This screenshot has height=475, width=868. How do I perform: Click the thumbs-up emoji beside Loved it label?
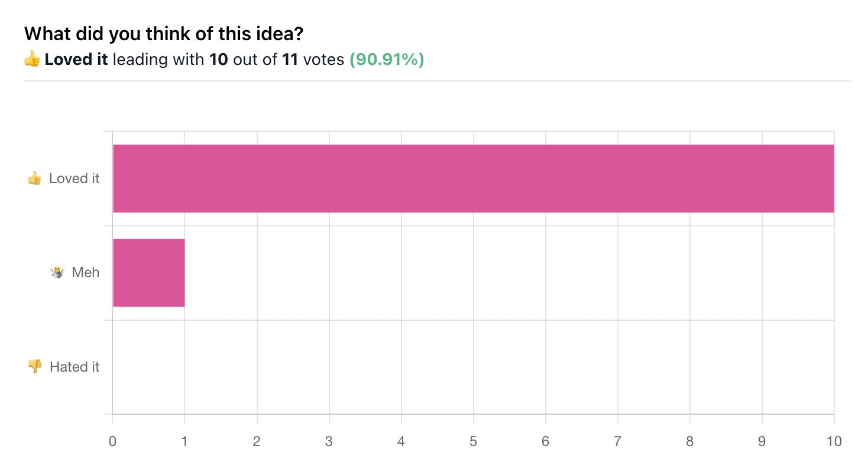[34, 178]
